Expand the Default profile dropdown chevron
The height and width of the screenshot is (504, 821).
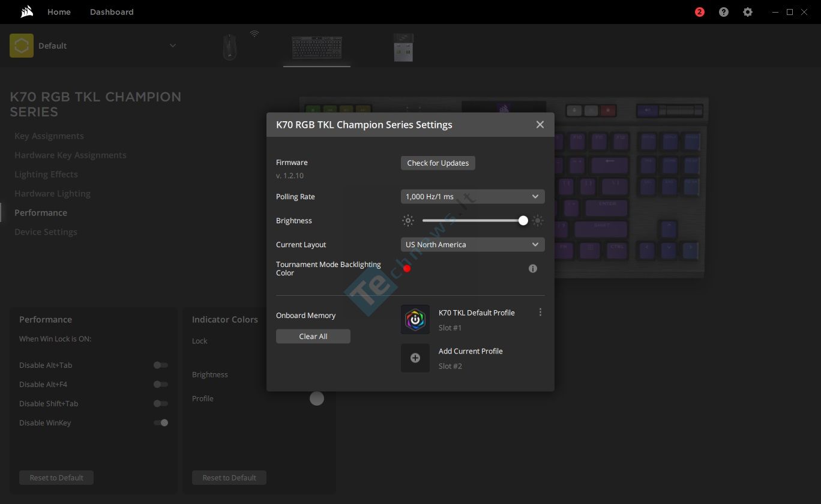pos(173,46)
